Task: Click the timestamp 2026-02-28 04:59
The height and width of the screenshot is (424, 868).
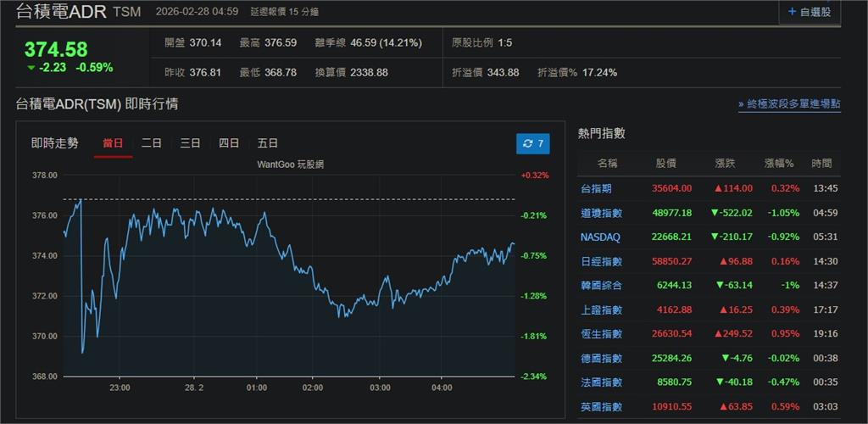Action: (x=197, y=12)
